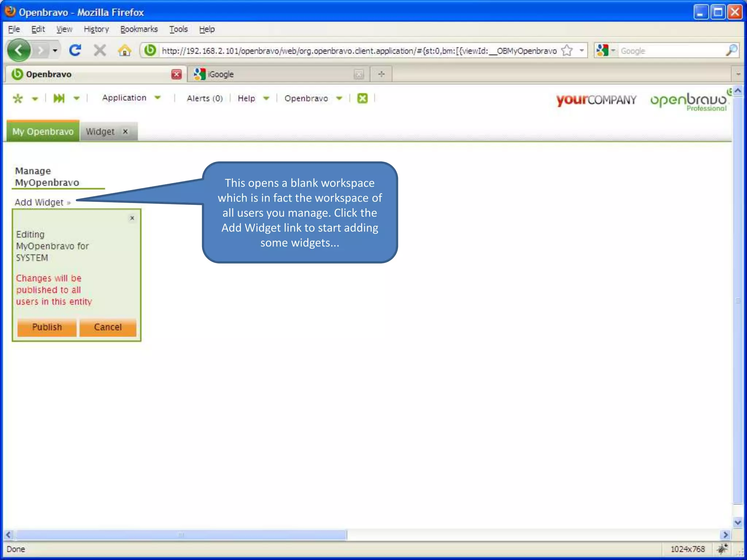Image resolution: width=747 pixels, height=560 pixels.
Task: Open Alerts (0)
Action: (205, 98)
